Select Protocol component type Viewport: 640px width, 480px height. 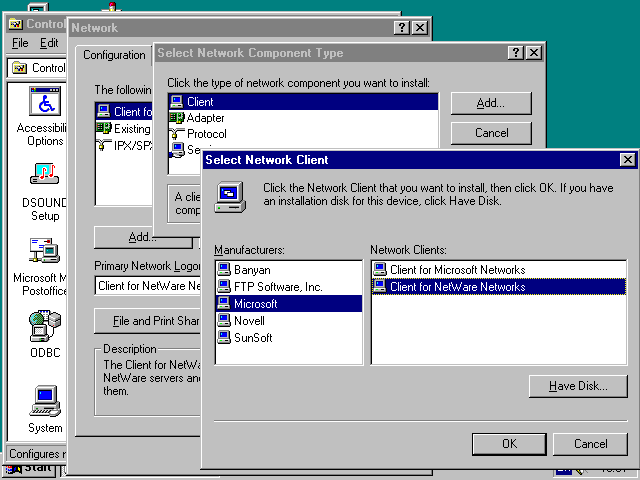pyautogui.click(x=206, y=134)
